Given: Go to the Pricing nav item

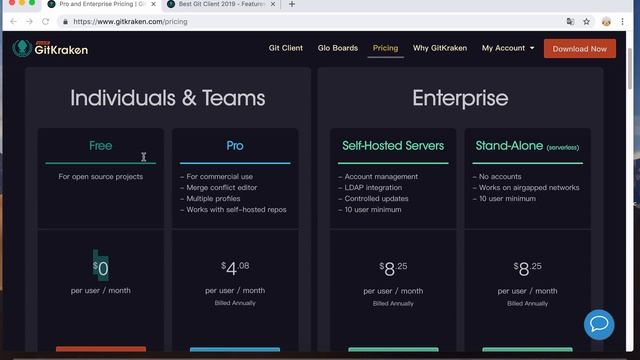Looking at the screenshot, I should 385,48.
